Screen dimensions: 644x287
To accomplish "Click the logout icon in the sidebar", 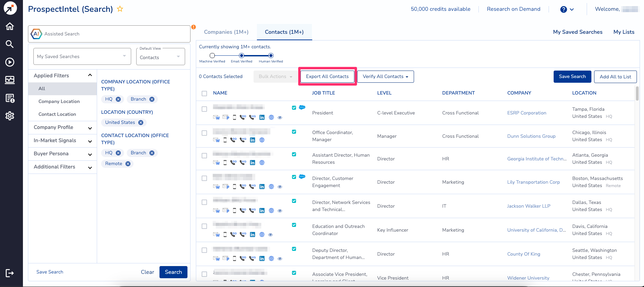I will click(x=10, y=273).
